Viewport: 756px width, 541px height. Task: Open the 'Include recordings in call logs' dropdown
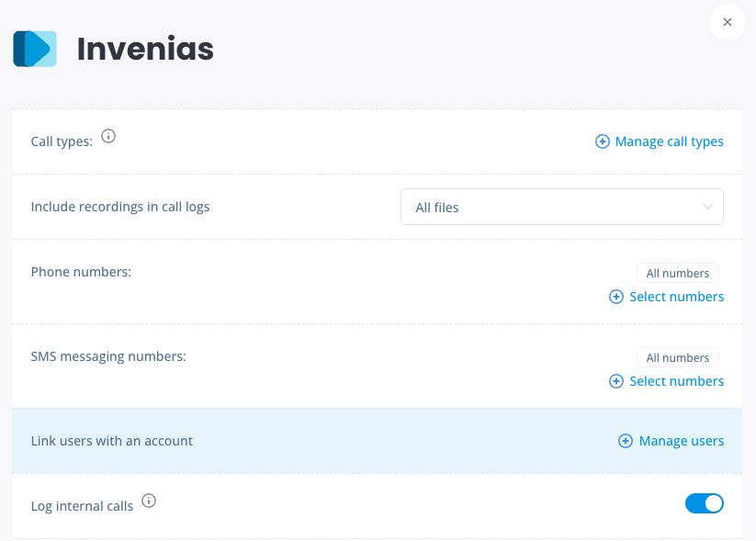point(561,207)
